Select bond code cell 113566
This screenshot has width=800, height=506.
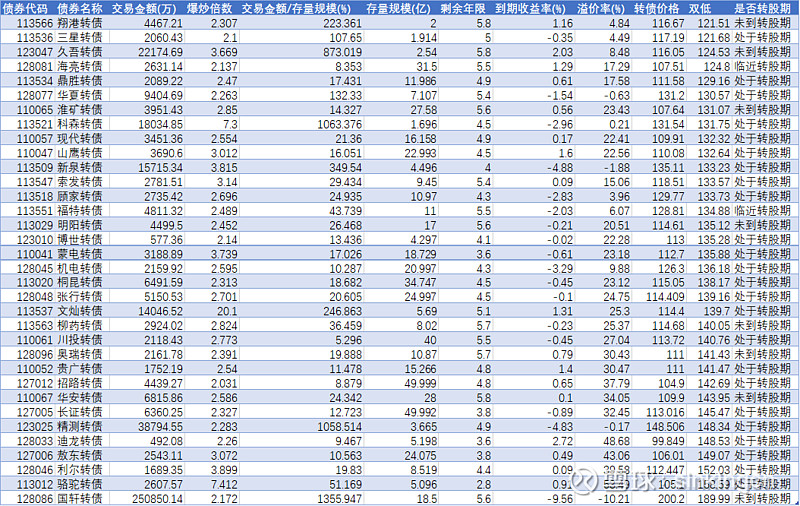click(35, 23)
